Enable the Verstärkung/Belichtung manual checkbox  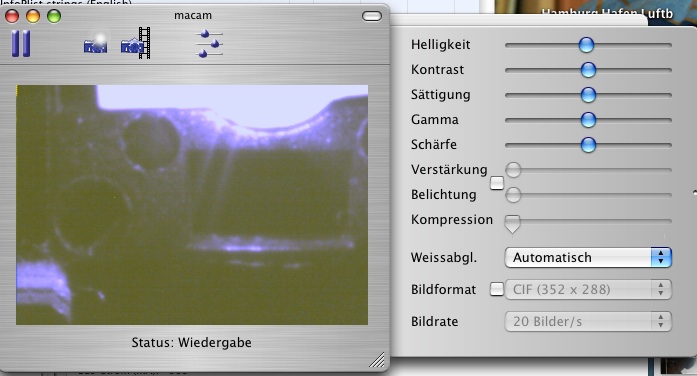pos(497,183)
